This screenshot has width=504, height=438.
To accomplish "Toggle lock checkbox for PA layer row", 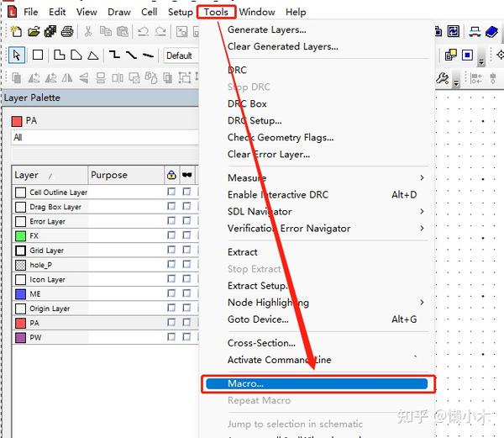I will pyautogui.click(x=171, y=322).
